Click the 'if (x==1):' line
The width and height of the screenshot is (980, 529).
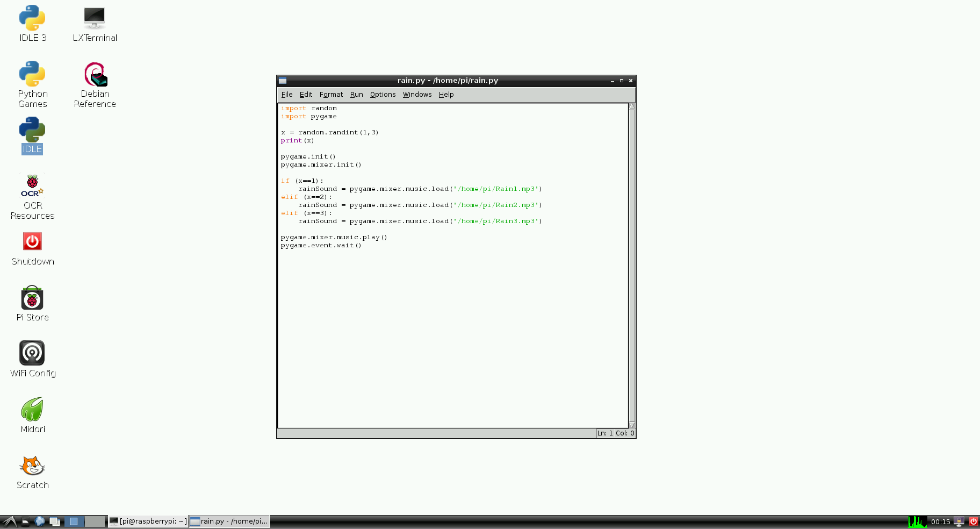[302, 181]
